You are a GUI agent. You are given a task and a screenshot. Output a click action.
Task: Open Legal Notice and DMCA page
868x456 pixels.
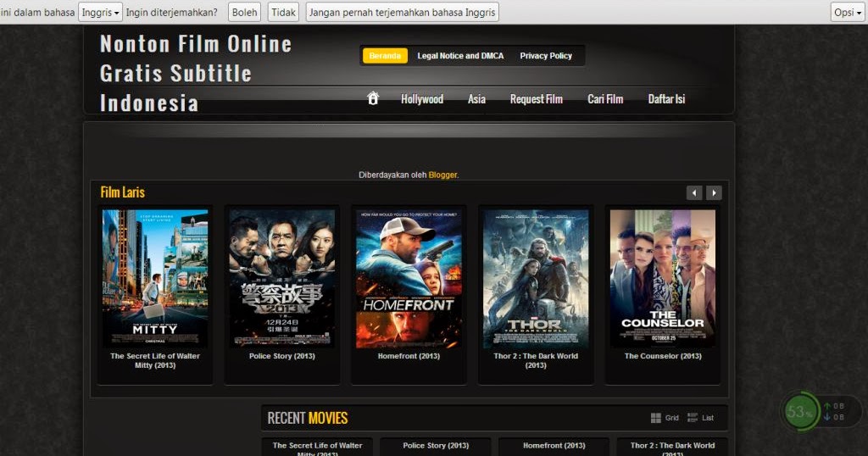click(460, 55)
